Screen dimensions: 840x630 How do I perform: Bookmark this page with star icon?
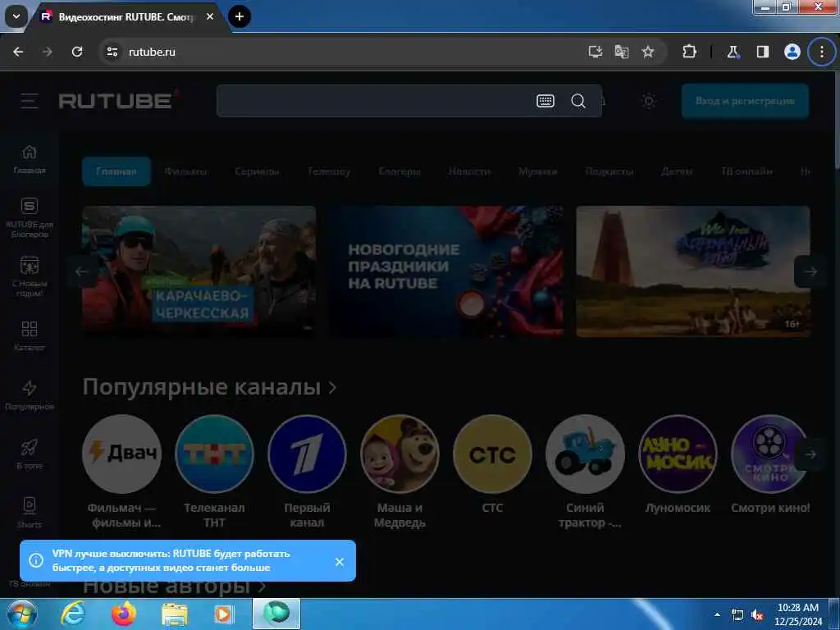coord(648,52)
